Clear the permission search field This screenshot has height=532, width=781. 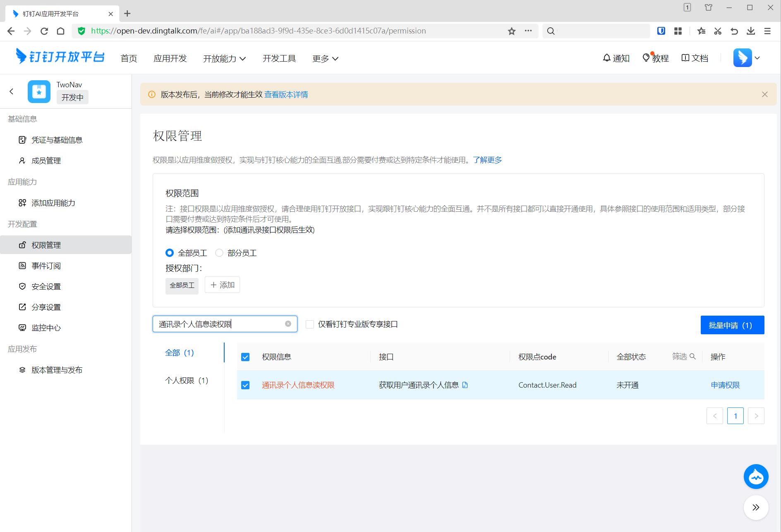288,324
